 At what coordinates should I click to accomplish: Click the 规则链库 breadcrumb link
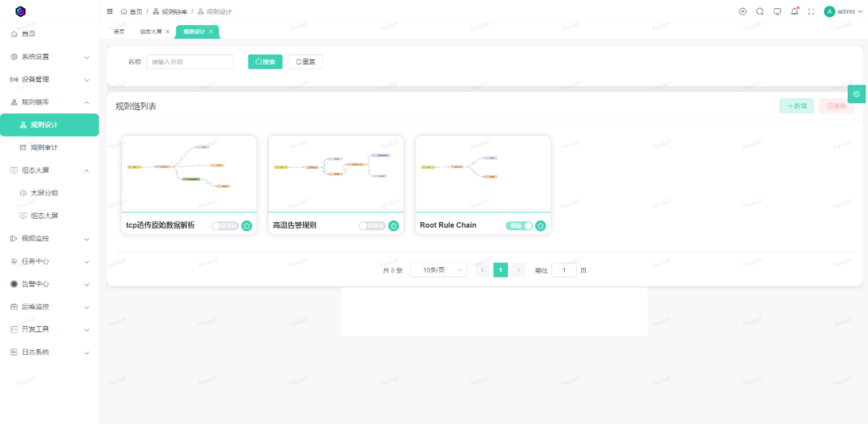click(x=170, y=11)
